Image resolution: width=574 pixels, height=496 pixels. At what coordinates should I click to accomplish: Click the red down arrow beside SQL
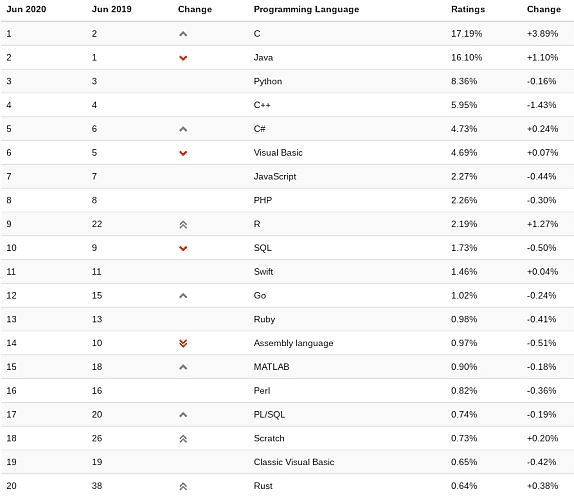point(183,248)
